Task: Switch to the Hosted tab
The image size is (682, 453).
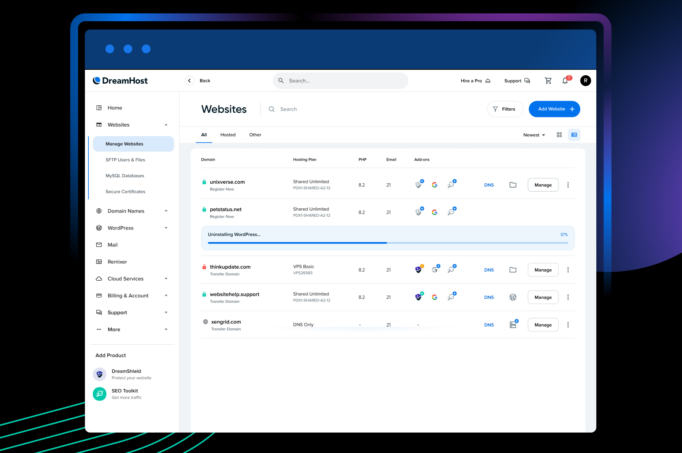Action: click(x=228, y=134)
